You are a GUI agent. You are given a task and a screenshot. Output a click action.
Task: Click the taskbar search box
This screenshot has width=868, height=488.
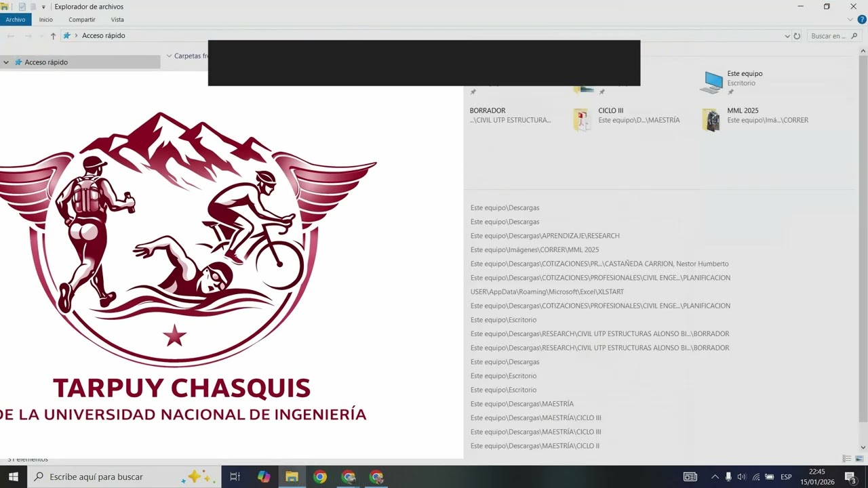click(124, 477)
